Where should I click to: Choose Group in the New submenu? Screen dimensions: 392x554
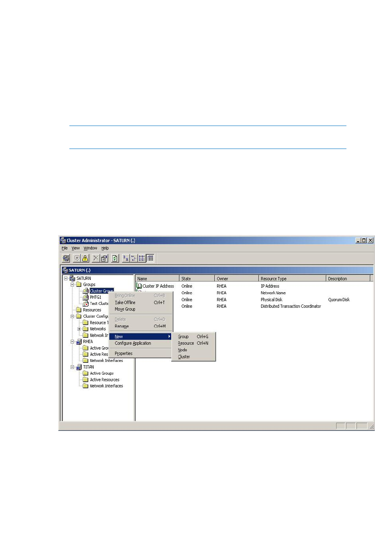[193, 337]
